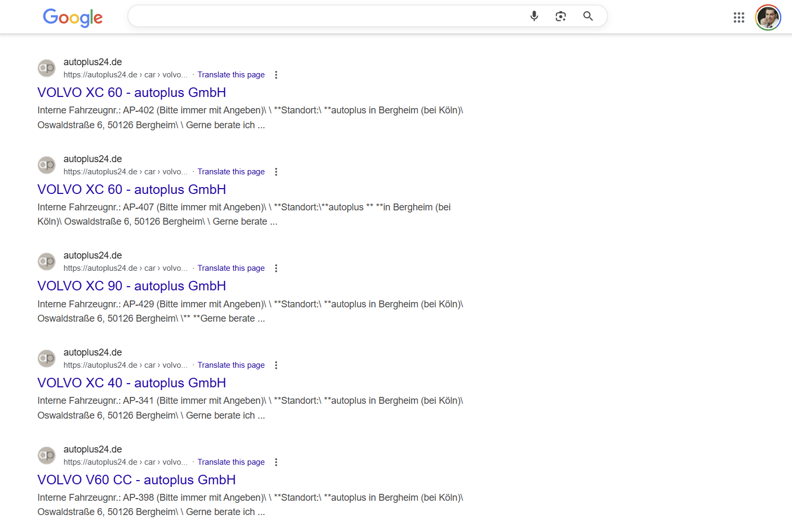
Task: Open three-dot menu for XC 40 result
Action: click(x=276, y=366)
